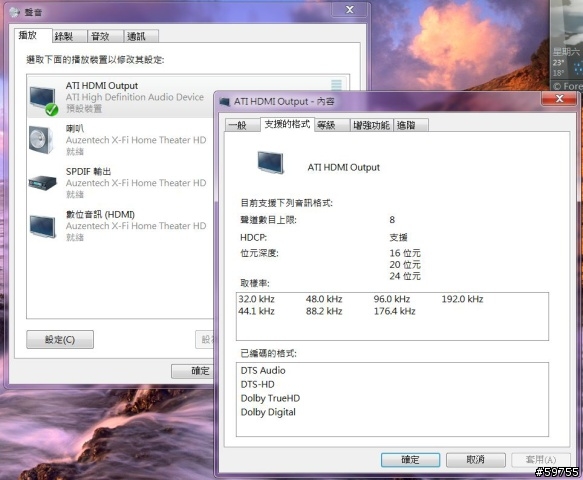Select Dolby TrueHD encoded format
The width and height of the screenshot is (583, 480).
pos(270,398)
